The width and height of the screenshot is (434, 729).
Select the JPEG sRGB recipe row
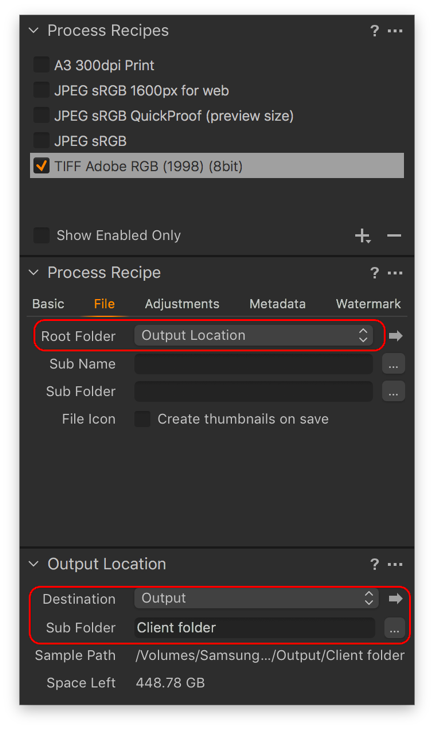pos(217,141)
